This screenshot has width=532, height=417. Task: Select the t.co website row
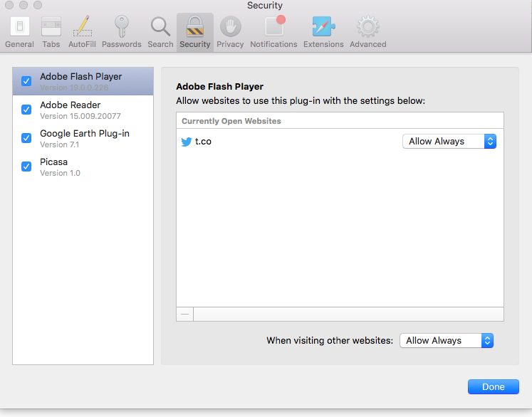tap(340, 142)
